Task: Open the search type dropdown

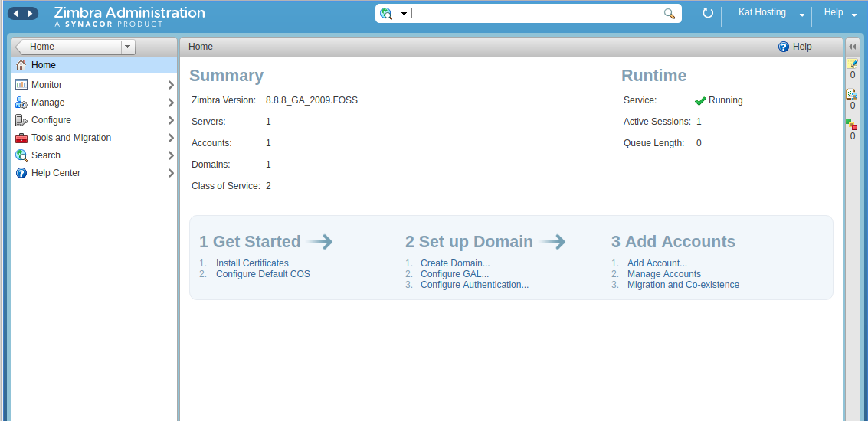Action: point(404,14)
